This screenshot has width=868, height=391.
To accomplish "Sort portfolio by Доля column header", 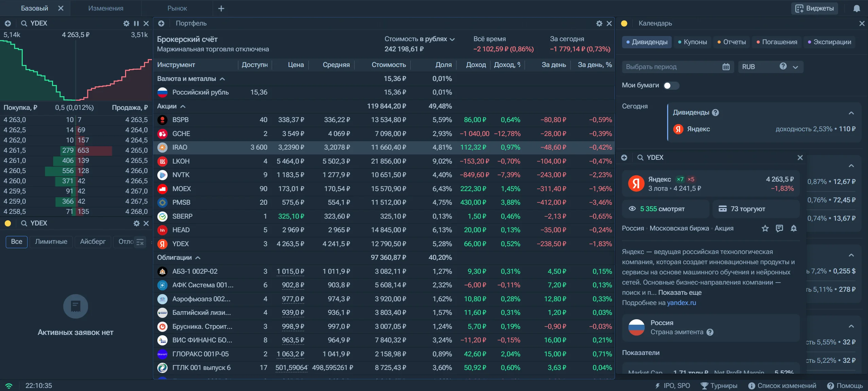I will (x=444, y=65).
